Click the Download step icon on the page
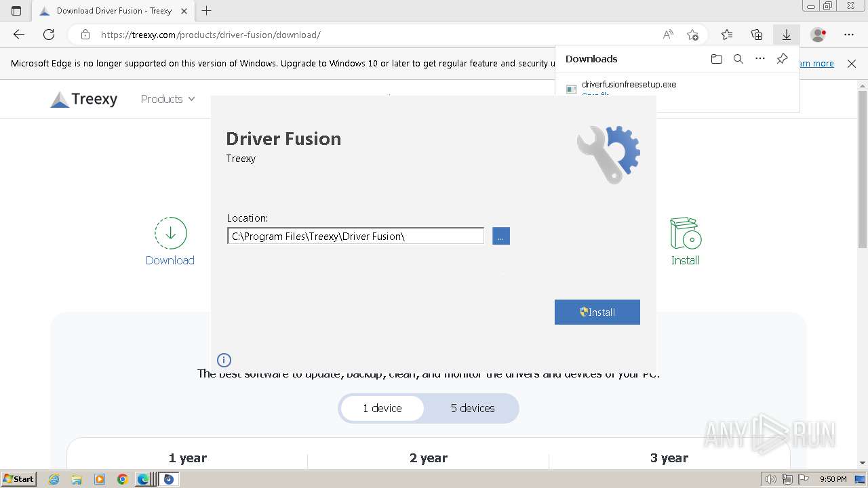The image size is (868, 488). click(x=170, y=233)
